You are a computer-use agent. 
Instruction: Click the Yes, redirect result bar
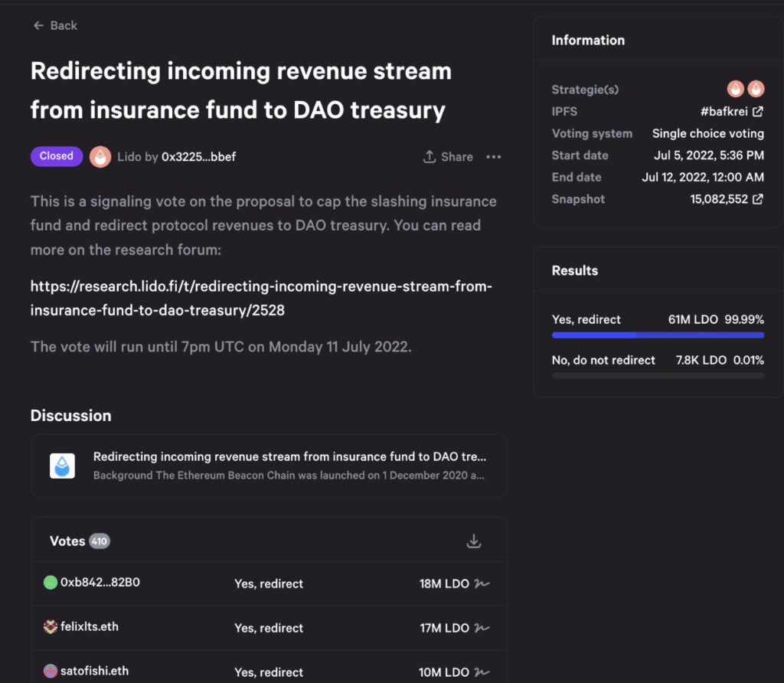coord(658,335)
